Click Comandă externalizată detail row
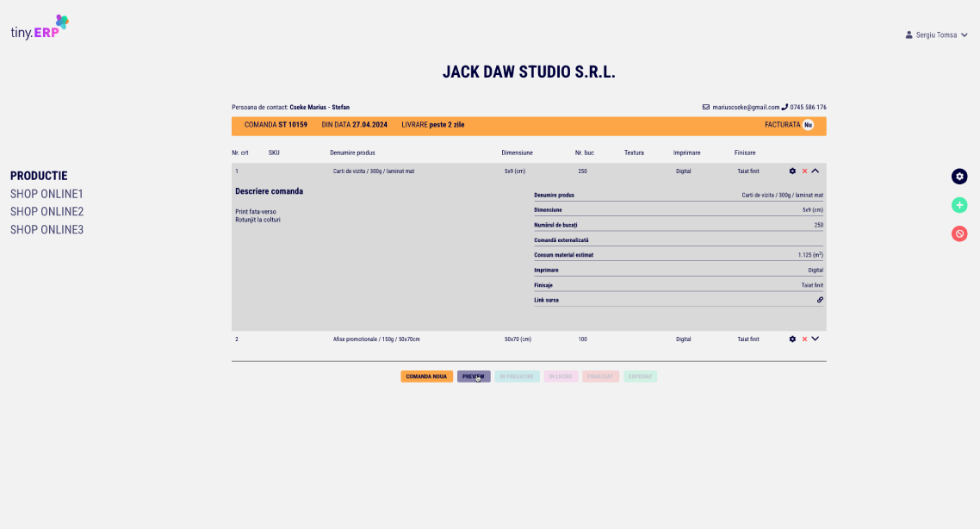The height and width of the screenshot is (529, 980). tap(679, 240)
